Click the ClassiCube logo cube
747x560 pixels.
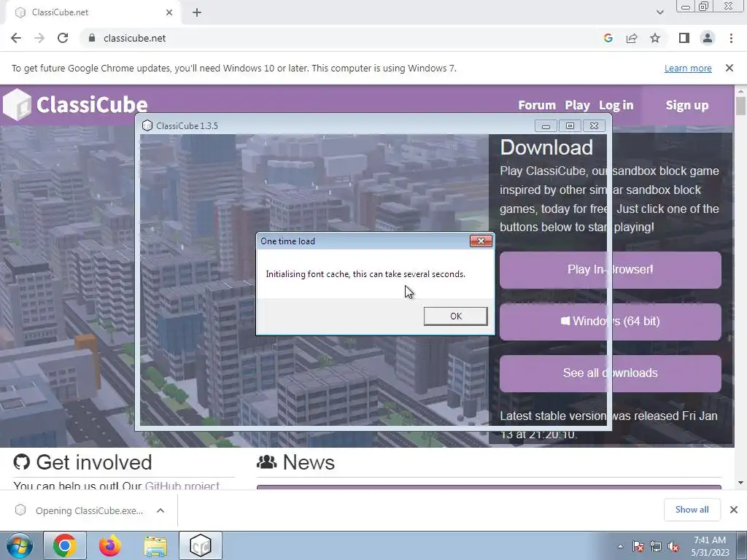17,104
